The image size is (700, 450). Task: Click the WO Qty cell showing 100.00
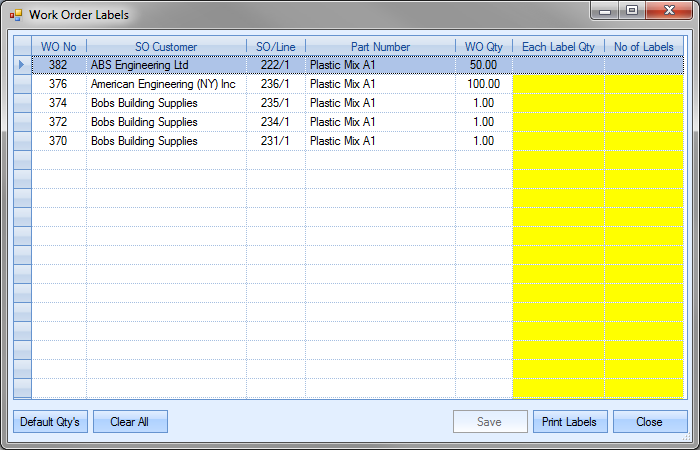pyautogui.click(x=484, y=84)
